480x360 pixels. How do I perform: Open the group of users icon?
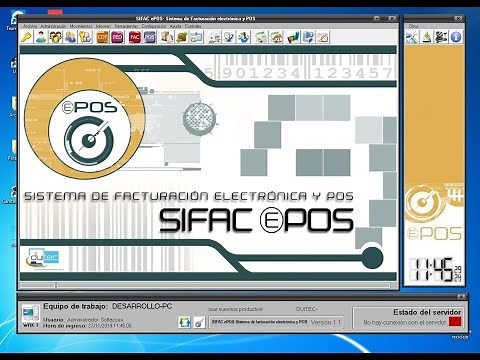click(56, 37)
